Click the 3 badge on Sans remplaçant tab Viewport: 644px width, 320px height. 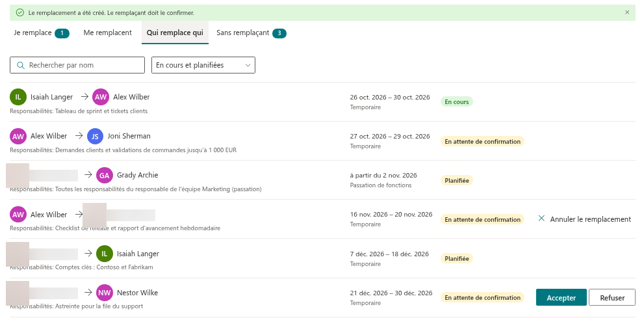pos(279,33)
